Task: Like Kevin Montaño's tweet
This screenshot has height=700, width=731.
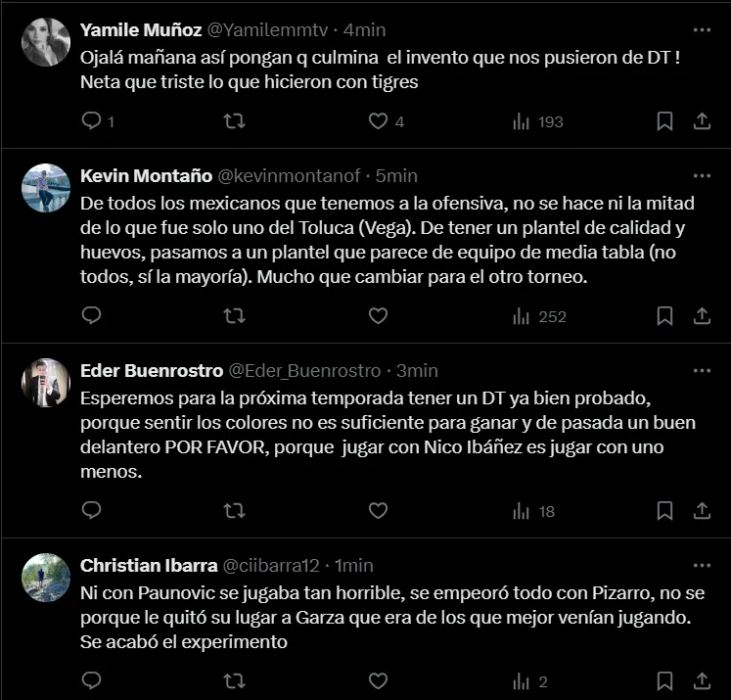Action: (x=378, y=316)
